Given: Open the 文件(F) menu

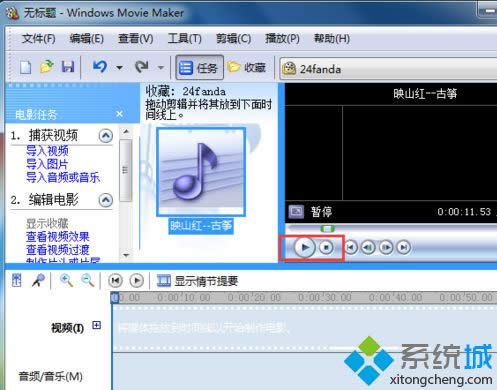Looking at the screenshot, I should pyautogui.click(x=39, y=39).
